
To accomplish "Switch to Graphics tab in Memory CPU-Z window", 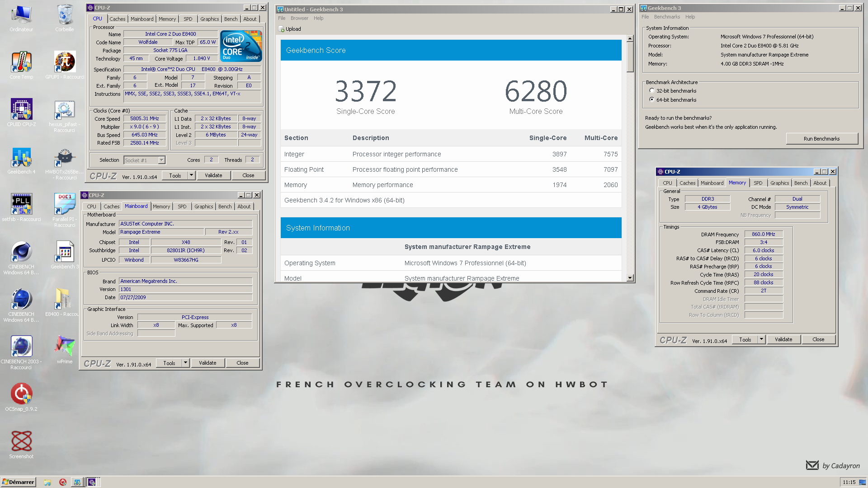I will point(779,183).
